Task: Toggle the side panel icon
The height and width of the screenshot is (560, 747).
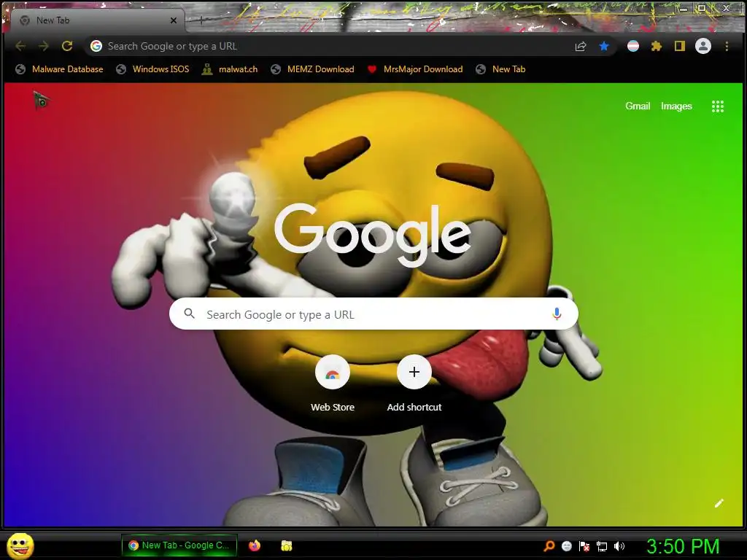Action: (x=680, y=46)
